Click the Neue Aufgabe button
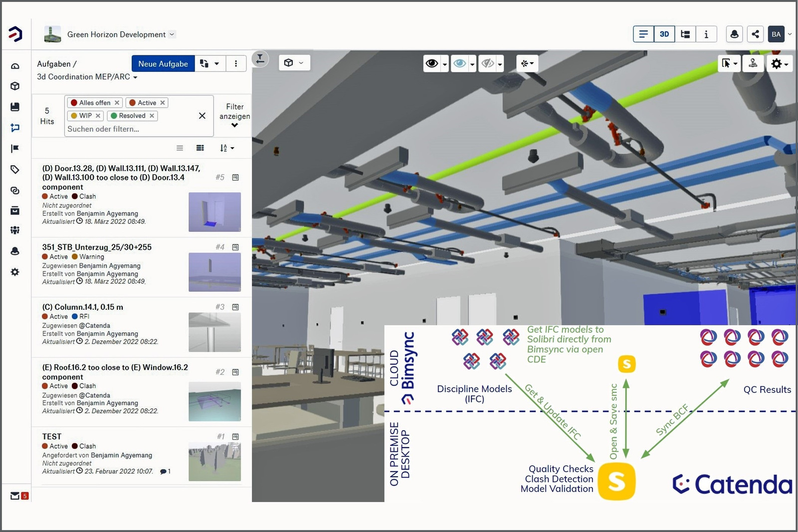This screenshot has height=532, width=798. [x=163, y=63]
